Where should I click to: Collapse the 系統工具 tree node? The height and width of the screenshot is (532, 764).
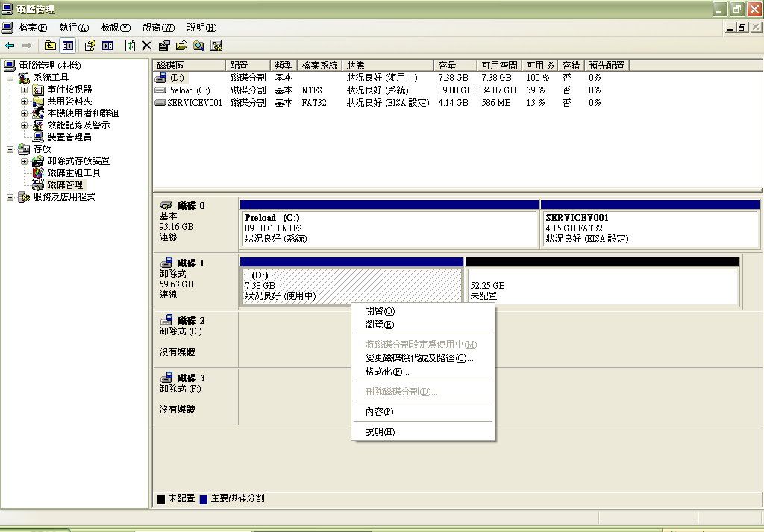pos(10,78)
